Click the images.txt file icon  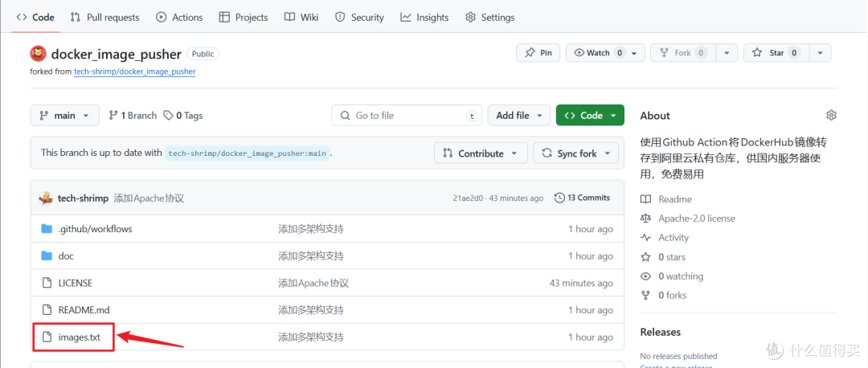(x=47, y=337)
